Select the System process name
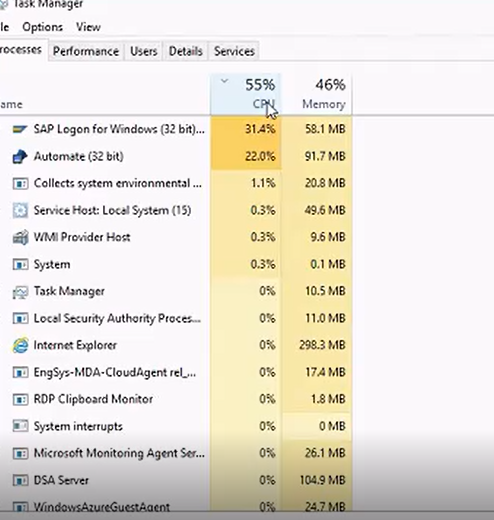Screen dimensions: 494x520 52,264
